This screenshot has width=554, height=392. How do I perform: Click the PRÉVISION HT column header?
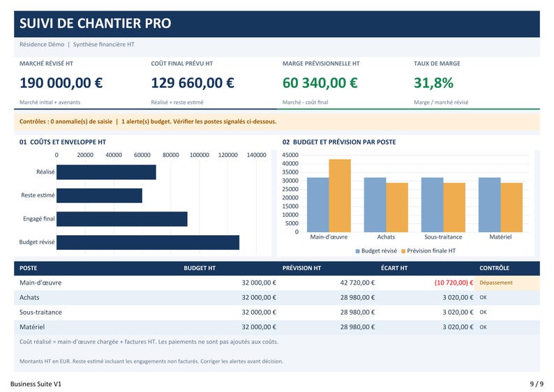tap(301, 268)
